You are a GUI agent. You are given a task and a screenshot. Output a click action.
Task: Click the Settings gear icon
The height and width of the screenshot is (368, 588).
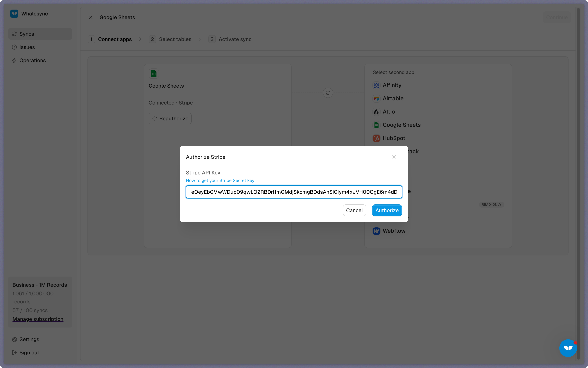[x=14, y=339]
